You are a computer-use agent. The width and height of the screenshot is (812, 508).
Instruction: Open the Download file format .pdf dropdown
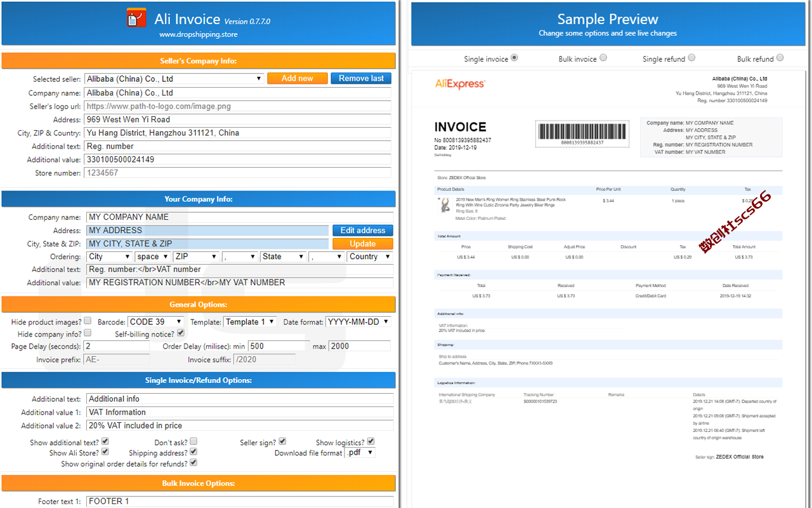tap(360, 453)
